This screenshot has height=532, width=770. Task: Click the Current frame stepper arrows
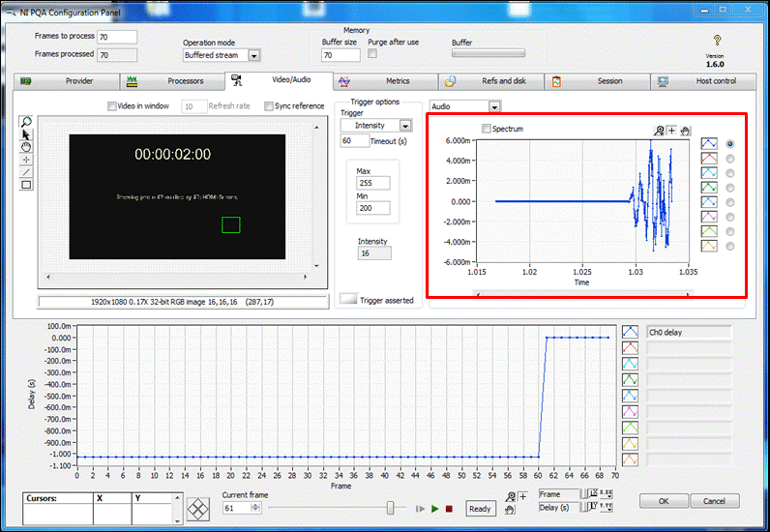[x=255, y=508]
